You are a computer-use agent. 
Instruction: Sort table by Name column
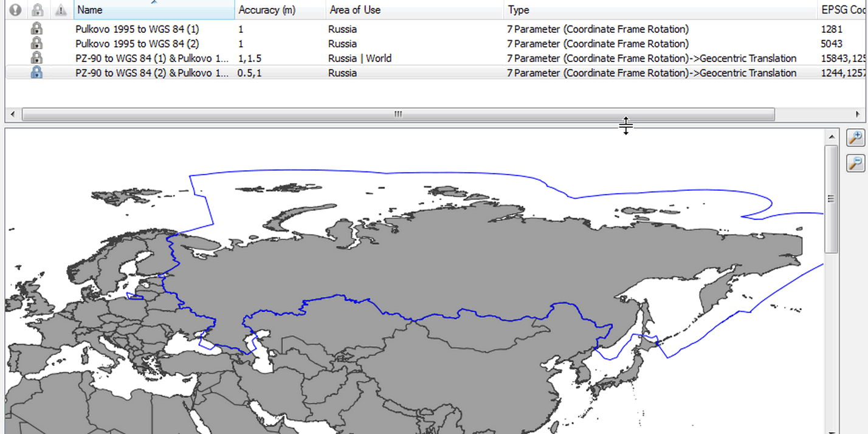pyautogui.click(x=154, y=10)
